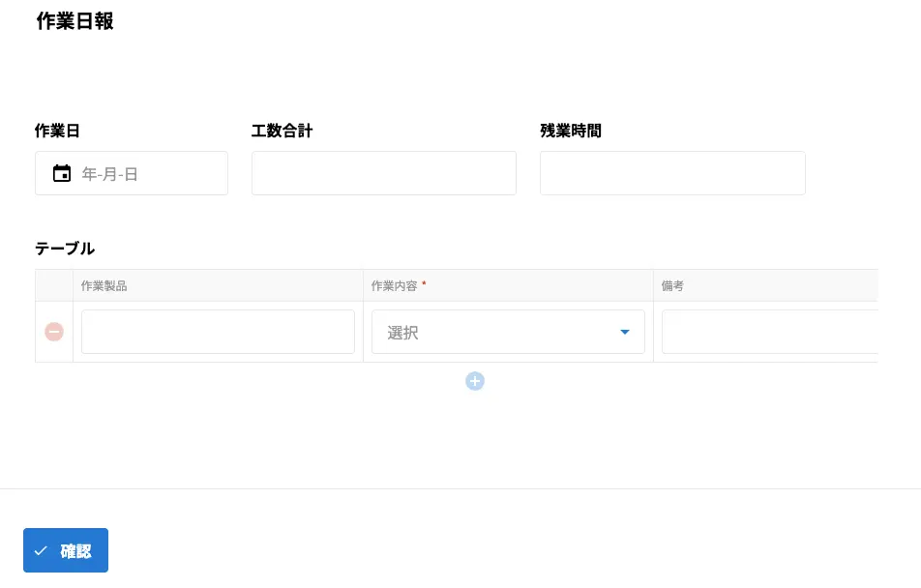Click the 作業日報 page title
Screen dimensions: 921x588
[x=74, y=20]
